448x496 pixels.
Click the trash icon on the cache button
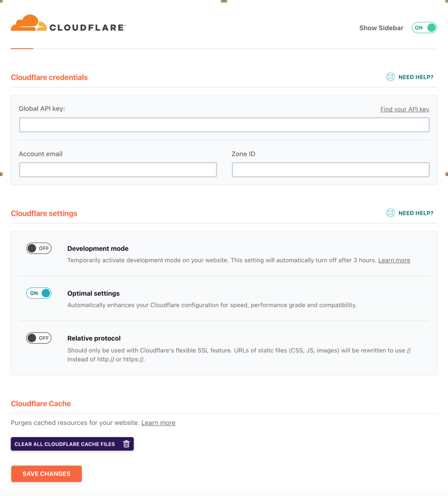pyautogui.click(x=126, y=444)
